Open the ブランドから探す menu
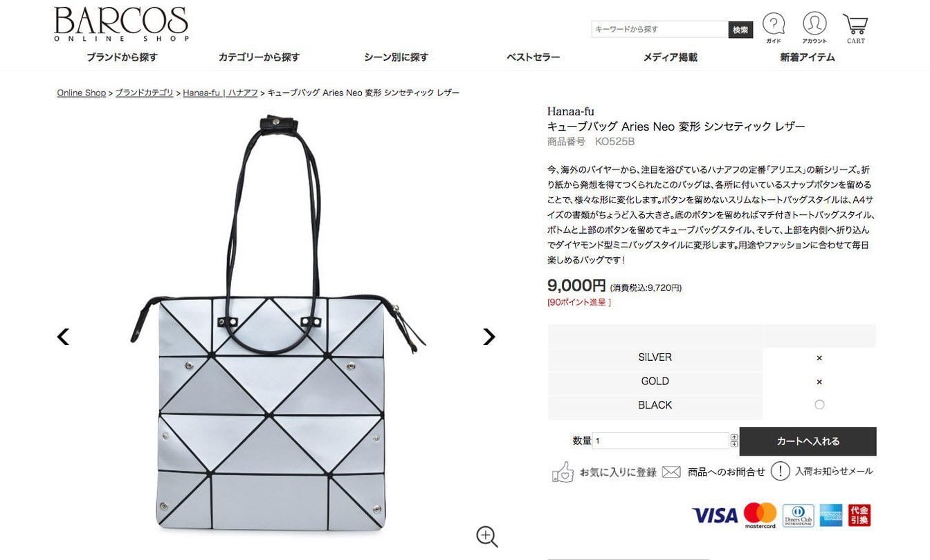The width and height of the screenshot is (930, 560). tap(122, 57)
